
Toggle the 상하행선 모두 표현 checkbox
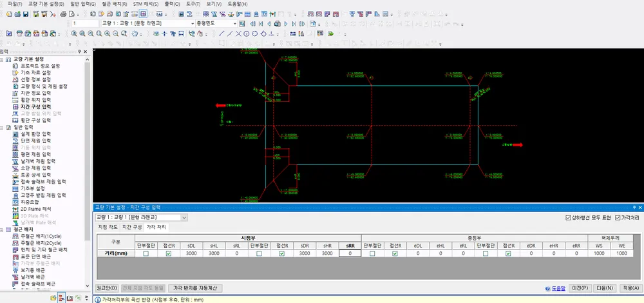568,217
